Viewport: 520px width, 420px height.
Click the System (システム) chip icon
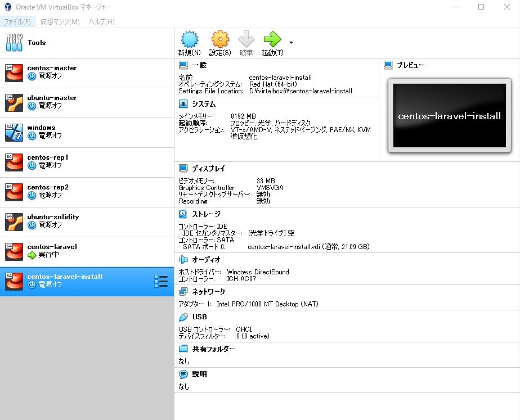click(183, 104)
